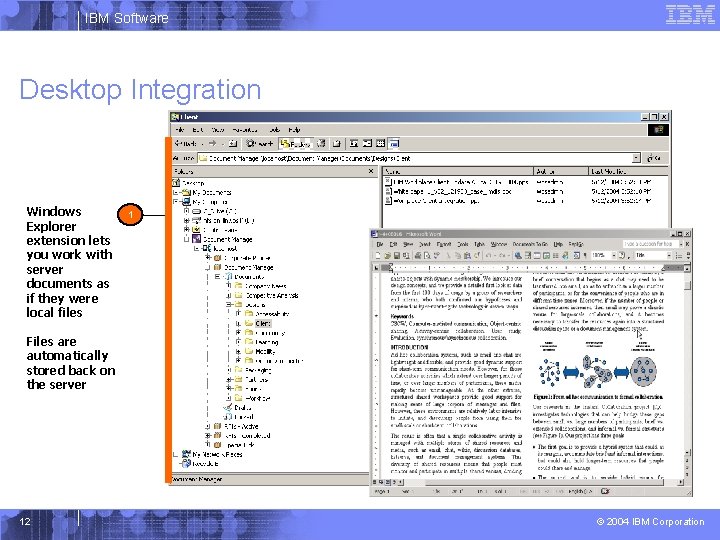Open the Window menu in Word
Screen dimensions: 720x540
[x=499, y=244]
